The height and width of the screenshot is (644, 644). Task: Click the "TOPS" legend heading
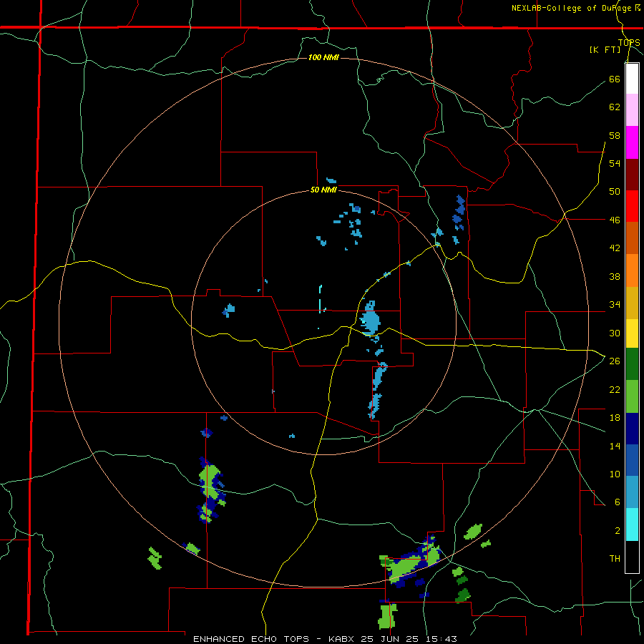(629, 42)
